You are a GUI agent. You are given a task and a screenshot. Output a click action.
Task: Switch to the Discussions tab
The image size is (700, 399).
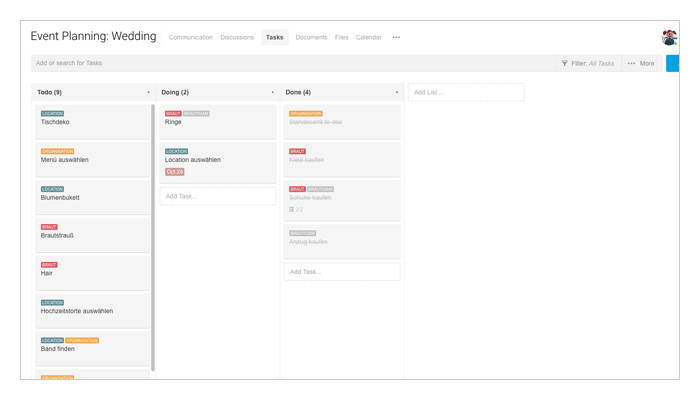tap(237, 37)
